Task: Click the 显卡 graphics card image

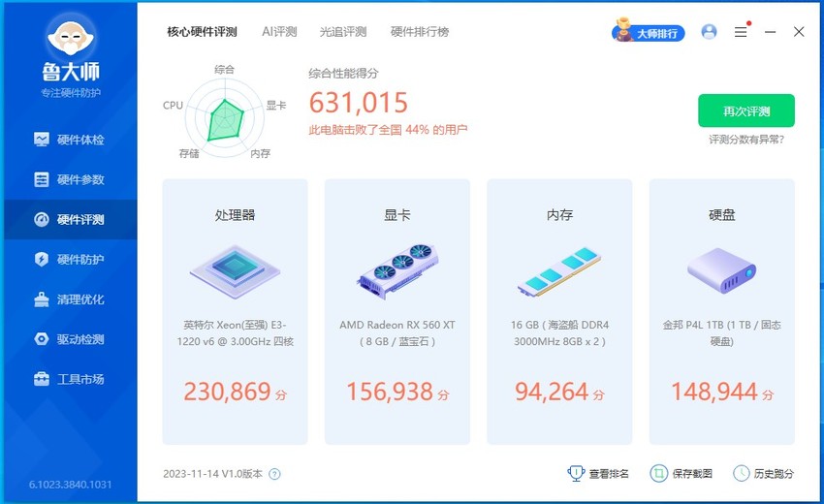Action: coord(397,271)
